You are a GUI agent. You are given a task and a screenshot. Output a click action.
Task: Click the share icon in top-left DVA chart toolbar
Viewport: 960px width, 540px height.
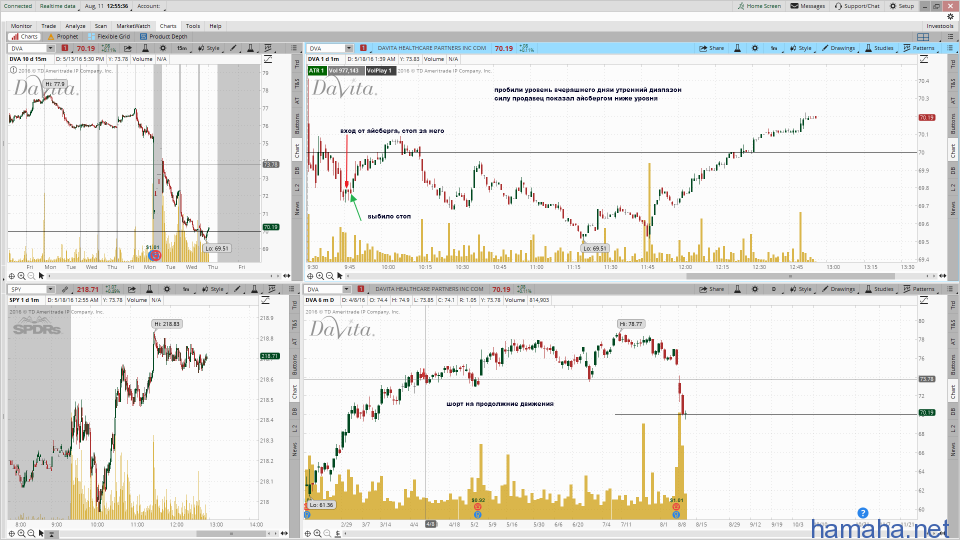pyautogui.click(x=128, y=48)
